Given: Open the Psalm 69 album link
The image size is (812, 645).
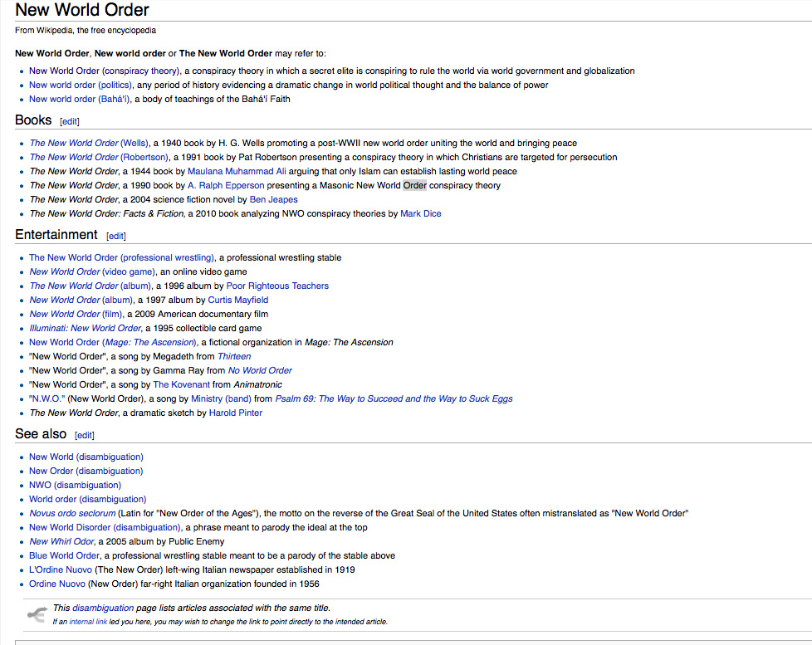Looking at the screenshot, I should 394,398.
